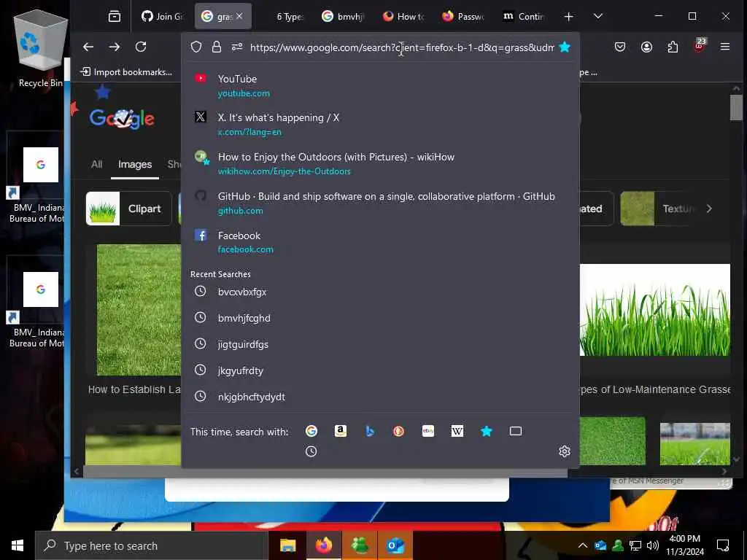
Task: Expand the list all tabs chevron
Action: click(598, 16)
